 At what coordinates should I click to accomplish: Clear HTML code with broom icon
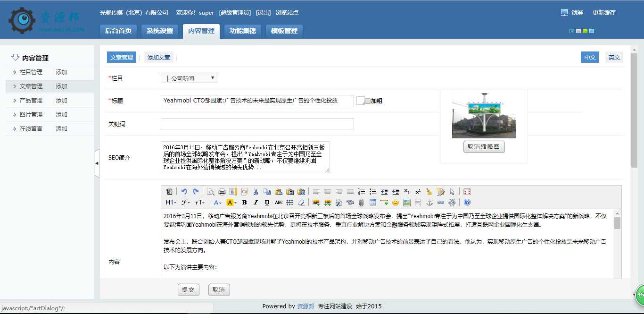click(x=429, y=192)
